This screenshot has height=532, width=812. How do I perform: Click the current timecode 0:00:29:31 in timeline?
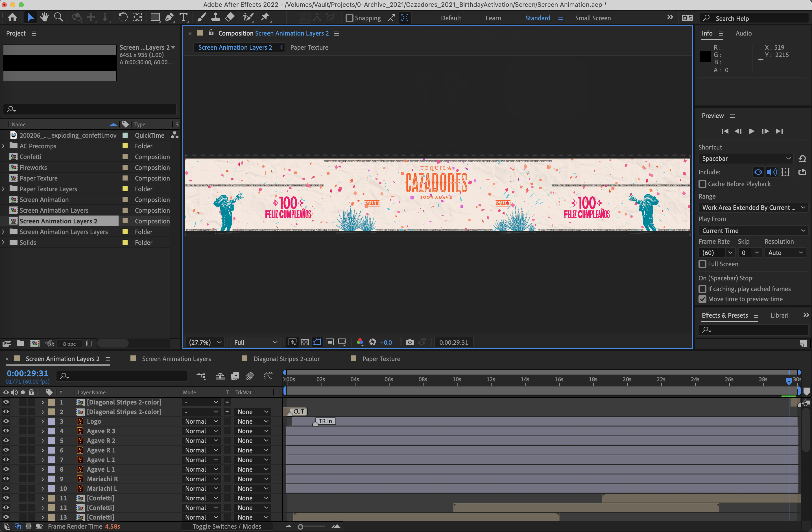tap(27, 373)
